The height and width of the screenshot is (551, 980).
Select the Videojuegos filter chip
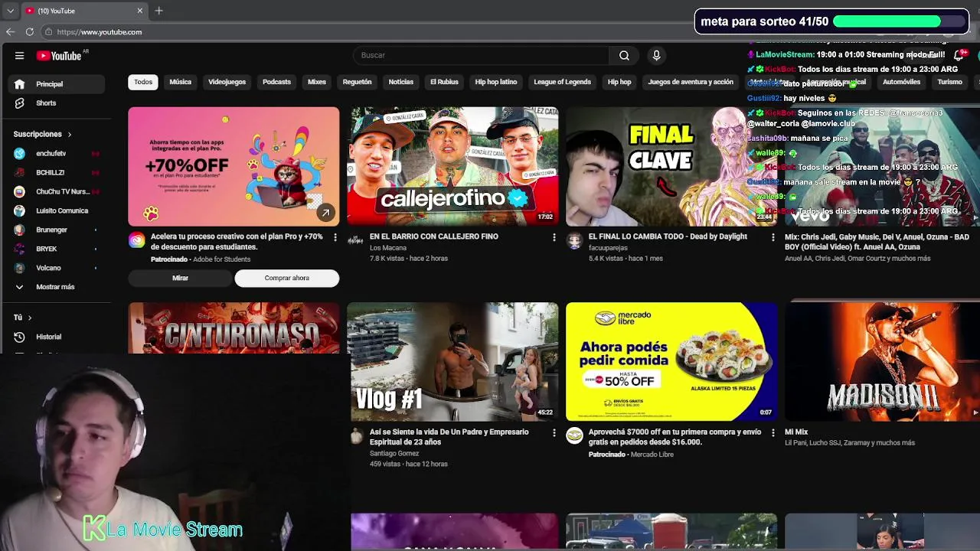point(227,82)
